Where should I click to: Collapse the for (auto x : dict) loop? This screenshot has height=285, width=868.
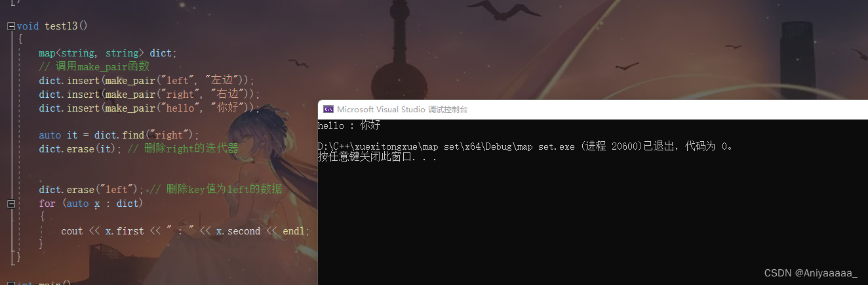(x=11, y=204)
